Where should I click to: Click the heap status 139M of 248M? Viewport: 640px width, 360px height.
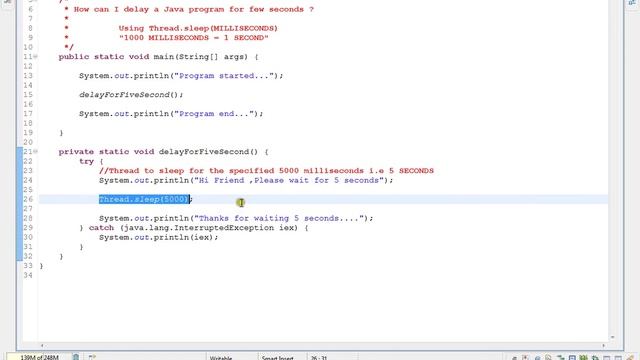point(39,357)
